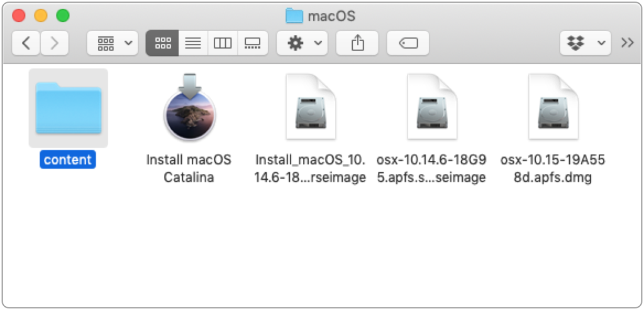Go back using the left chevron button
Screen dimensions: 644x310
26,43
